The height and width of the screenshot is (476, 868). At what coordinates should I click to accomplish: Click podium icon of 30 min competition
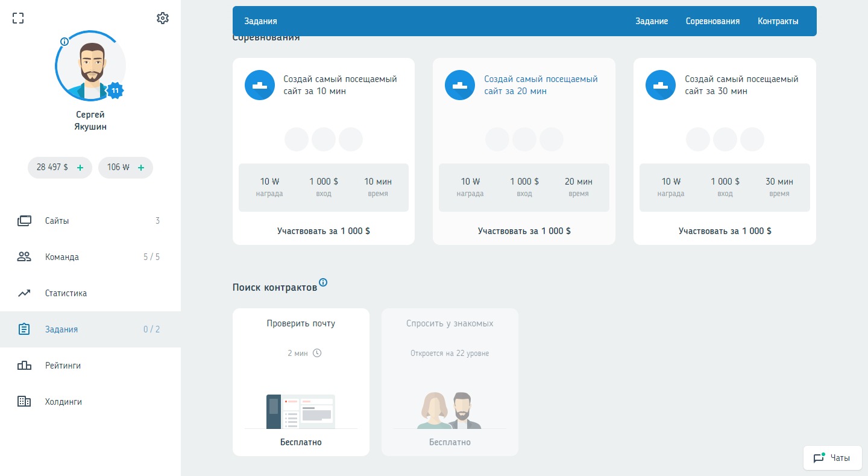tap(661, 85)
